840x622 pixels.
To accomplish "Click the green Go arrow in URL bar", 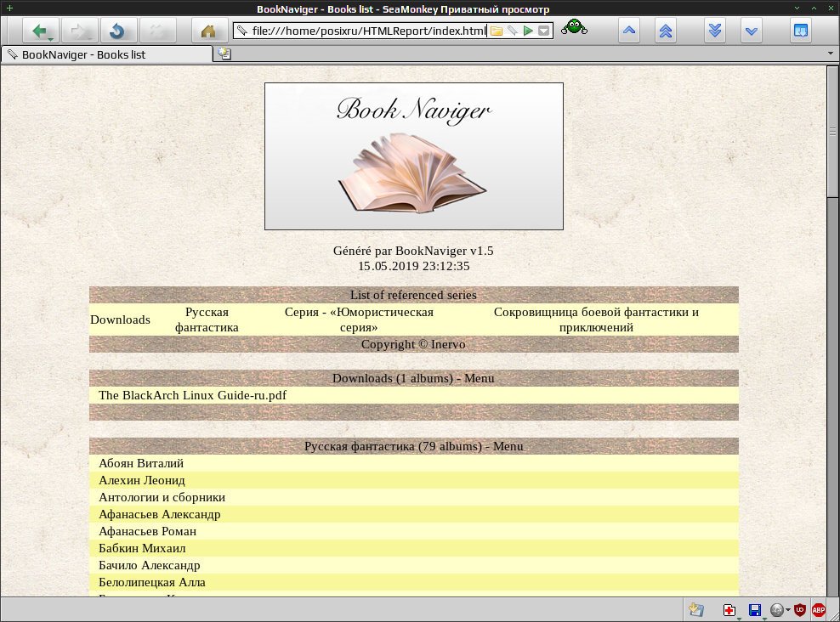I will (x=528, y=31).
